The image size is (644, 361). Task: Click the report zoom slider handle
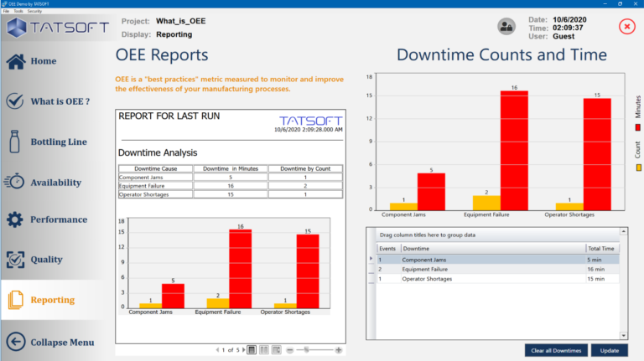[308, 349]
